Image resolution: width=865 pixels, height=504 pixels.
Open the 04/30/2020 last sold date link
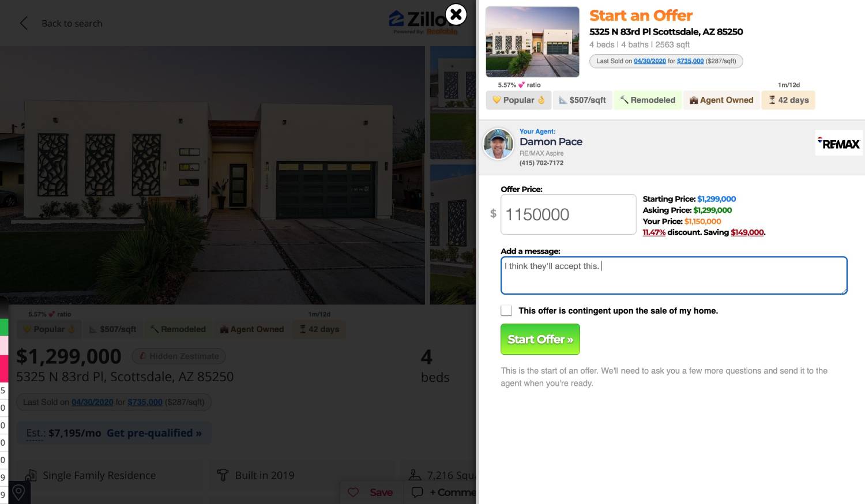[x=650, y=61]
